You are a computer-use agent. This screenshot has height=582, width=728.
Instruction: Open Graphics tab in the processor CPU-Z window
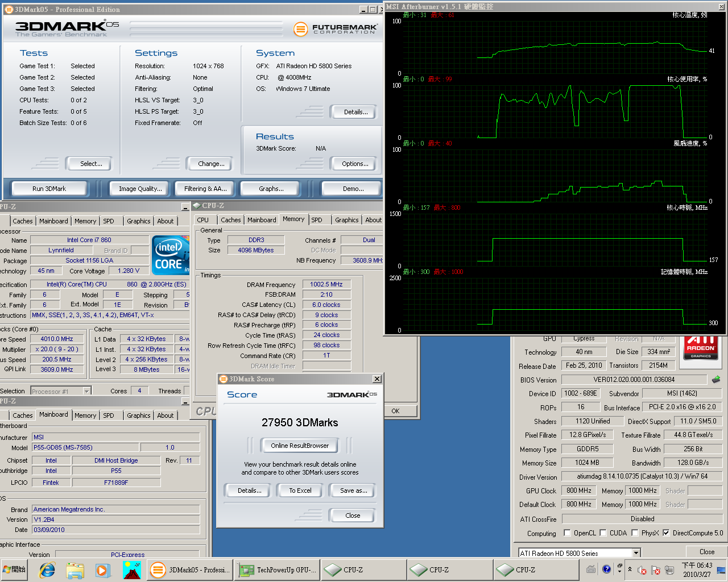[x=139, y=221]
